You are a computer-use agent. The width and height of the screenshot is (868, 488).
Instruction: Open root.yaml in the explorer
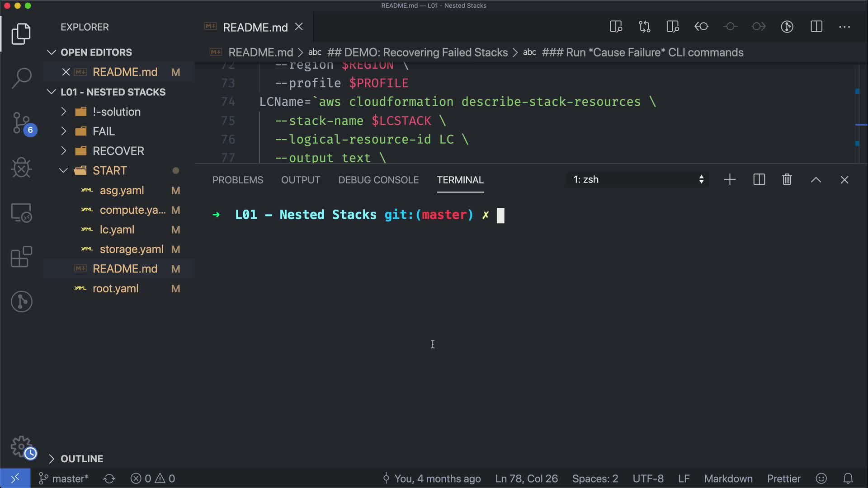pos(115,289)
